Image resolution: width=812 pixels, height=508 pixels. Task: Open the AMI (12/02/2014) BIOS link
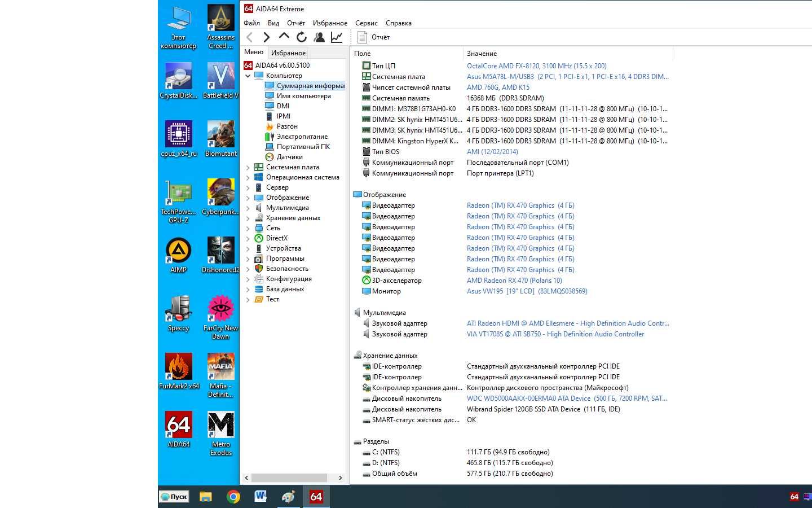point(492,152)
